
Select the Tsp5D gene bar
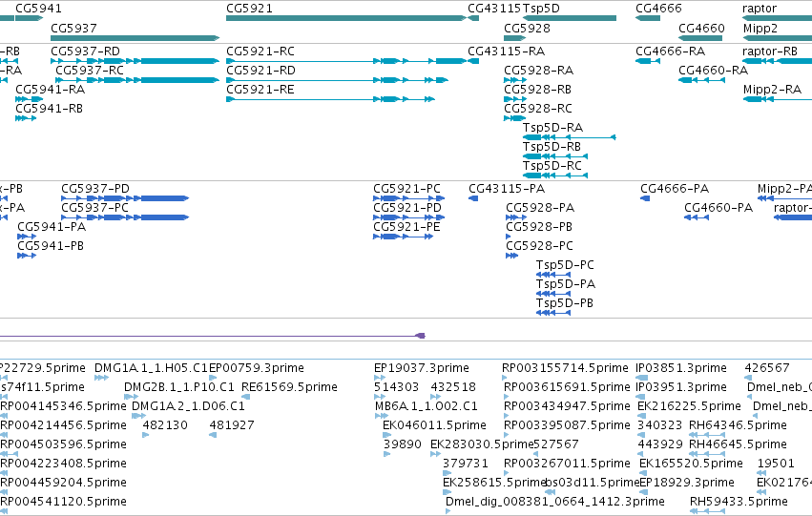pos(570,18)
